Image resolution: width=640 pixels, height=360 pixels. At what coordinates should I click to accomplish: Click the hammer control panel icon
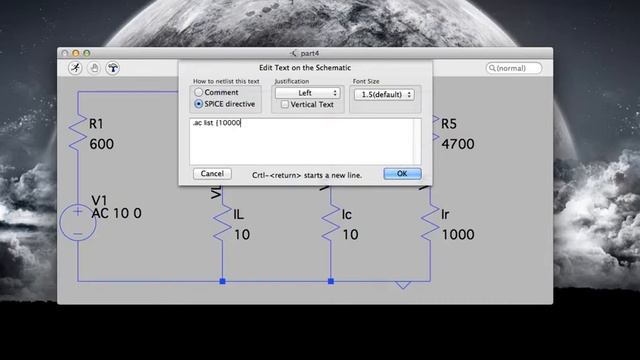(x=113, y=68)
